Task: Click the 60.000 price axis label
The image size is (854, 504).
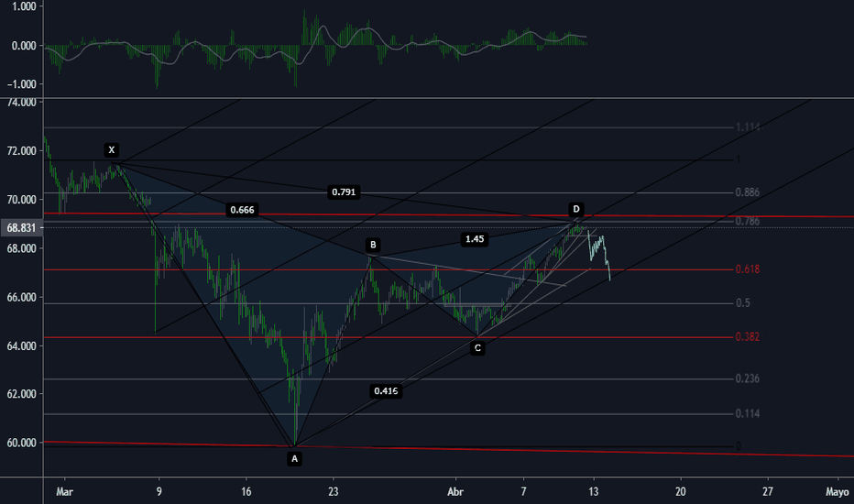Action: point(22,443)
